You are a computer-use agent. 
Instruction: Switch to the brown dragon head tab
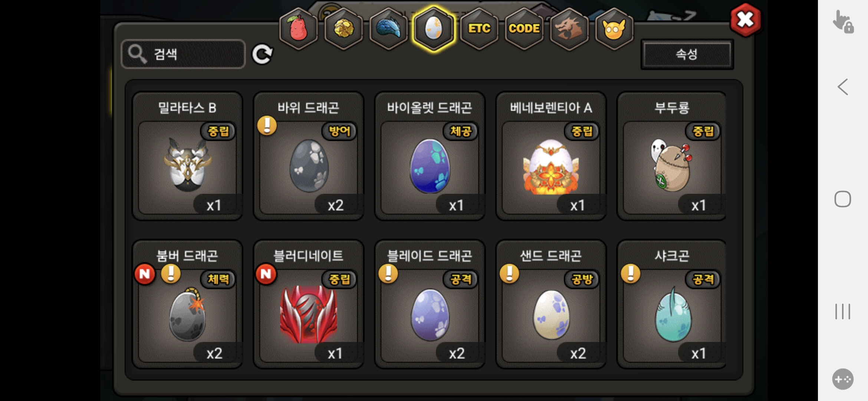(x=569, y=29)
